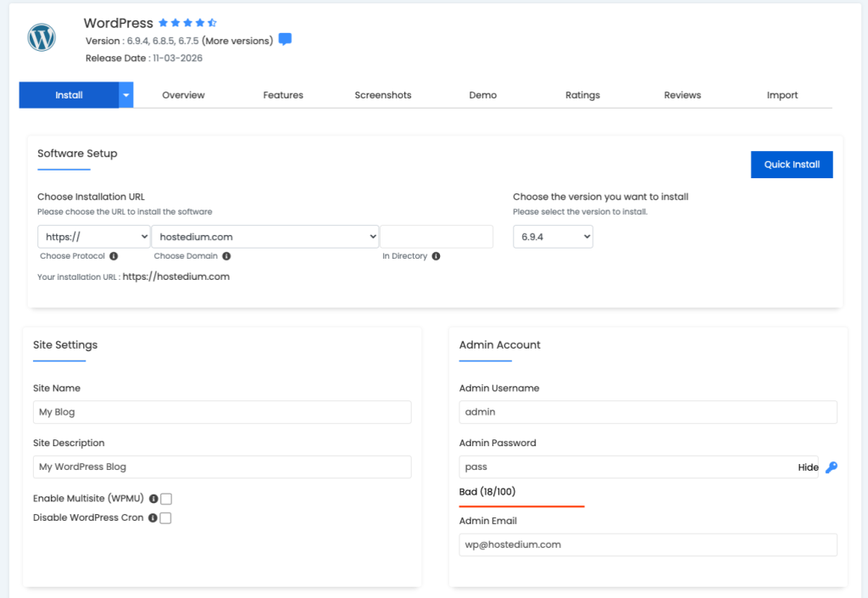Switch to the Screenshots tab

point(382,95)
